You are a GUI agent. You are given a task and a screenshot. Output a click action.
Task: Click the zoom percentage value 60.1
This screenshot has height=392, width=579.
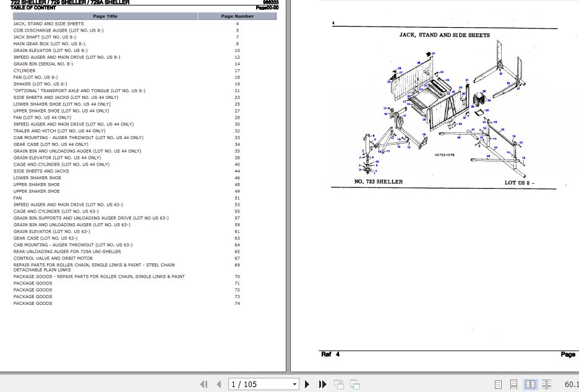click(x=572, y=384)
